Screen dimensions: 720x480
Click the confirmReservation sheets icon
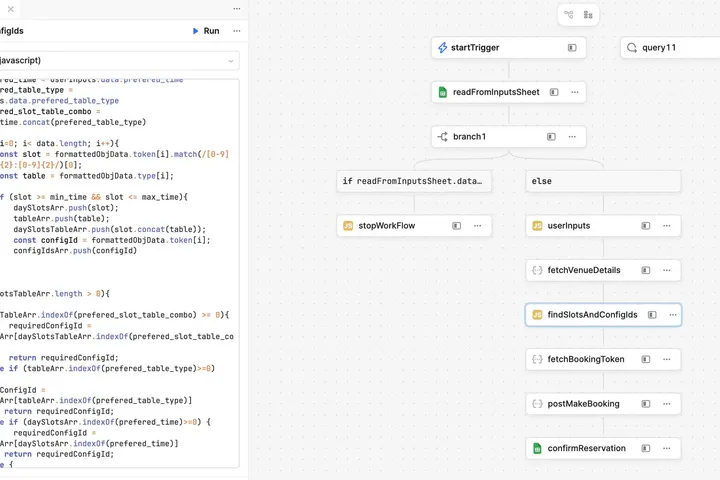coord(537,449)
